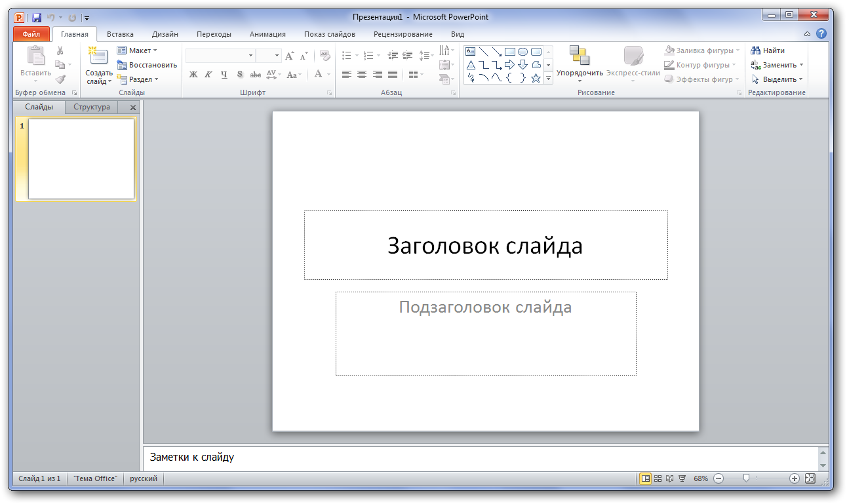The height and width of the screenshot is (504, 847).
Task: Switch to Slide Sorter view in status bar
Action: pos(658,479)
